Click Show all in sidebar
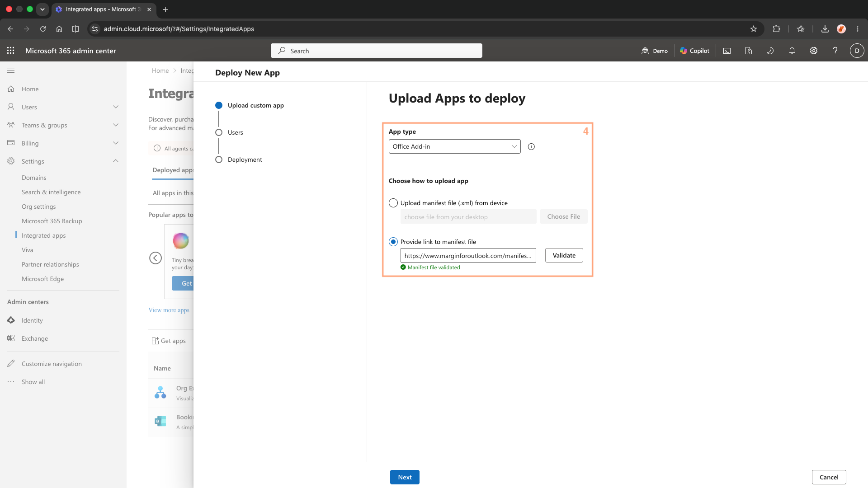Viewport: 868px width, 488px height. pyautogui.click(x=33, y=382)
